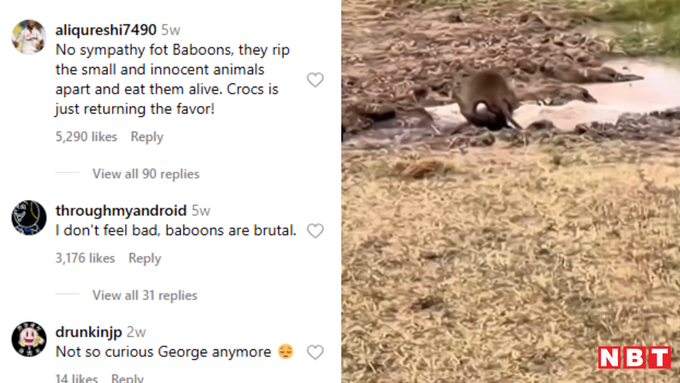Open username aliqureshi7490 link
The height and width of the screenshot is (383, 680).
[x=106, y=30]
